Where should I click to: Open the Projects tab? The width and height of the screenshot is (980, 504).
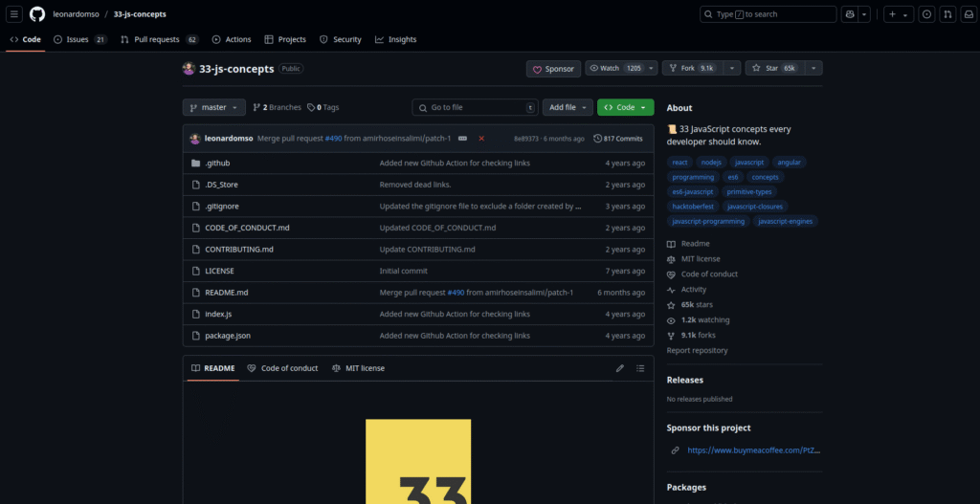[x=285, y=39]
